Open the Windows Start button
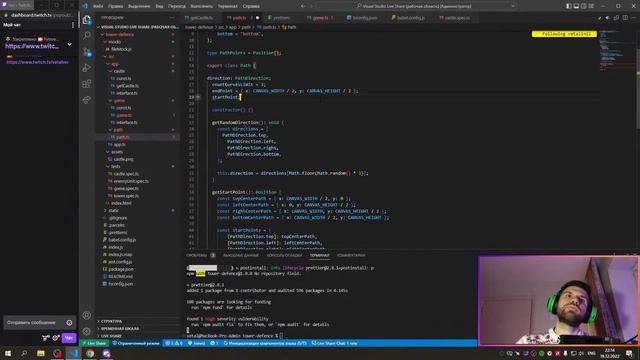This screenshot has height=360, width=640. (8, 353)
